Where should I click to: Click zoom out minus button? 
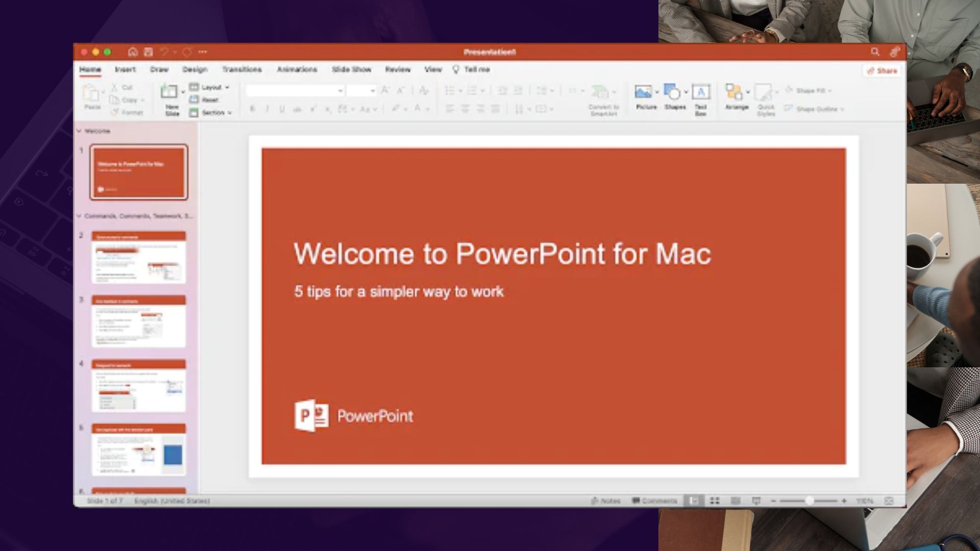click(773, 501)
